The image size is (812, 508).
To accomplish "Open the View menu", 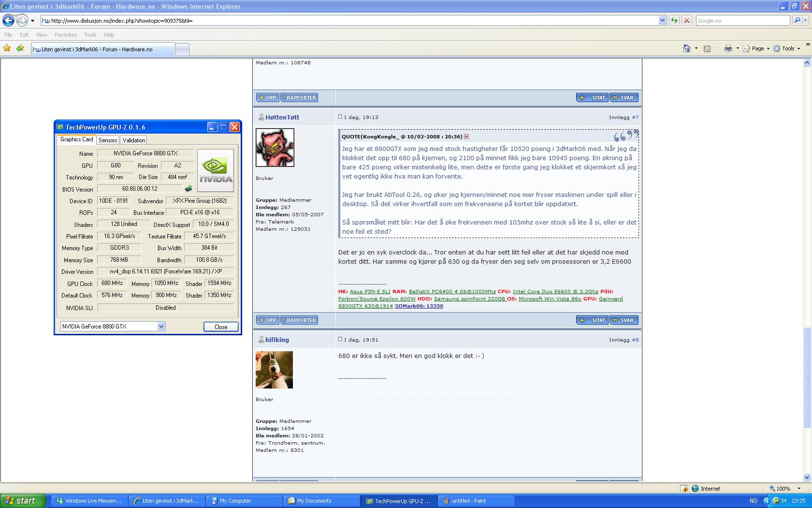I will [42, 35].
